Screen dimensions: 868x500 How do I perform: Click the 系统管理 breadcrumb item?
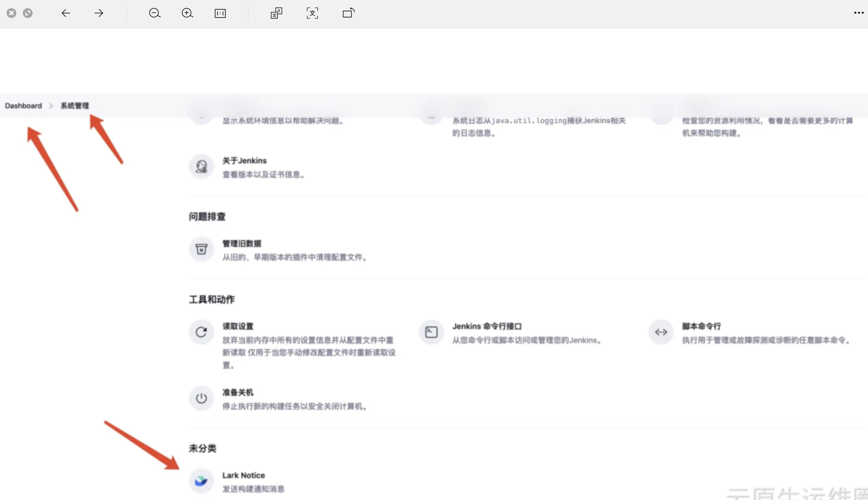click(75, 106)
